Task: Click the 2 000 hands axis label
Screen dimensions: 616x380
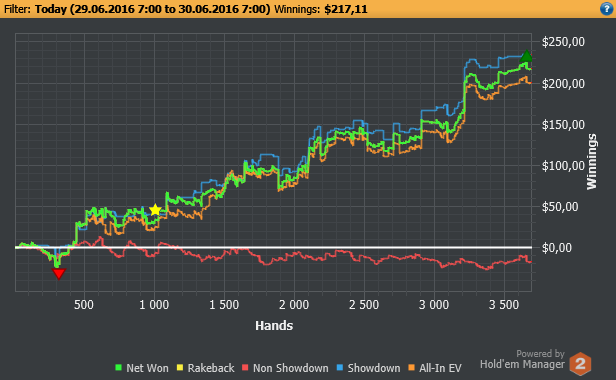Action: tap(294, 305)
